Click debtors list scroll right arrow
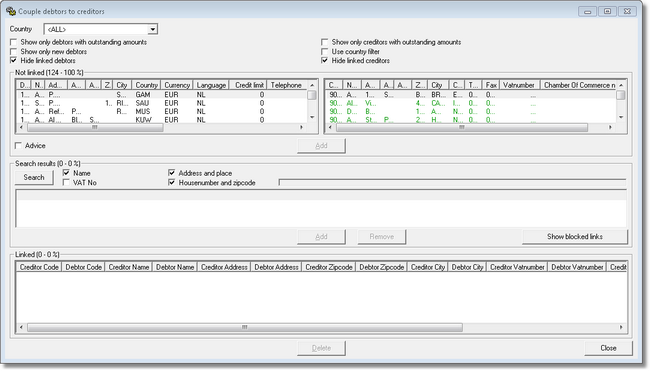Viewport: 650px width, 371px height. click(x=302, y=128)
